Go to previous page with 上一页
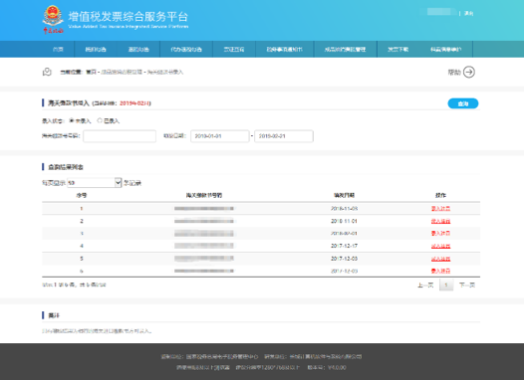 point(425,285)
